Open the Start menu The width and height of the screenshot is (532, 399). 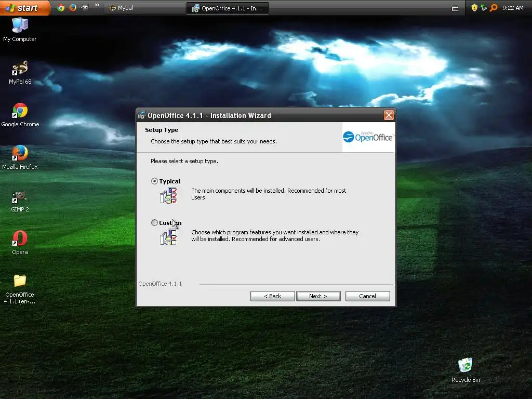coord(24,7)
